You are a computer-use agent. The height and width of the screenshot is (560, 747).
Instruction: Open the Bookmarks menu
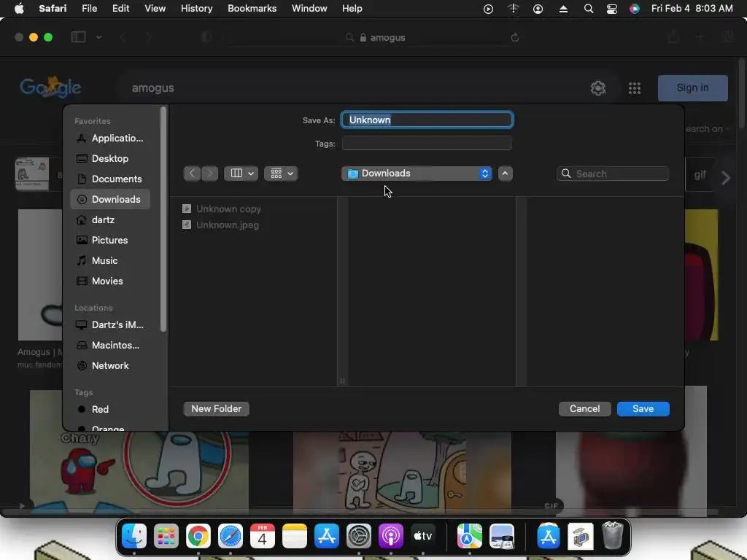click(252, 9)
